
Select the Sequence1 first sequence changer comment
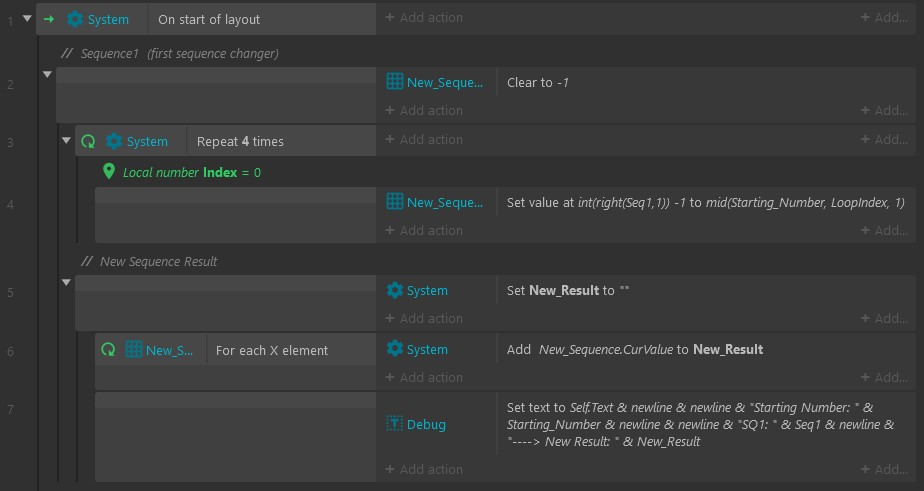(x=170, y=53)
